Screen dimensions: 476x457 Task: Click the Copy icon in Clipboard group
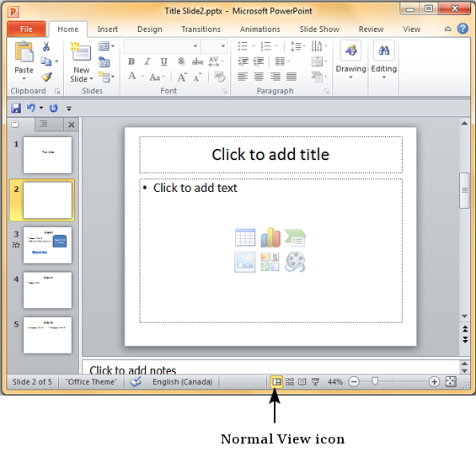pos(45,61)
